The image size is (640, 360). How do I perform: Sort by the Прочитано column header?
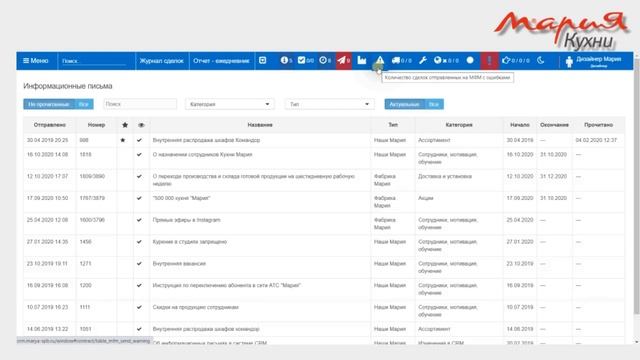click(598, 125)
